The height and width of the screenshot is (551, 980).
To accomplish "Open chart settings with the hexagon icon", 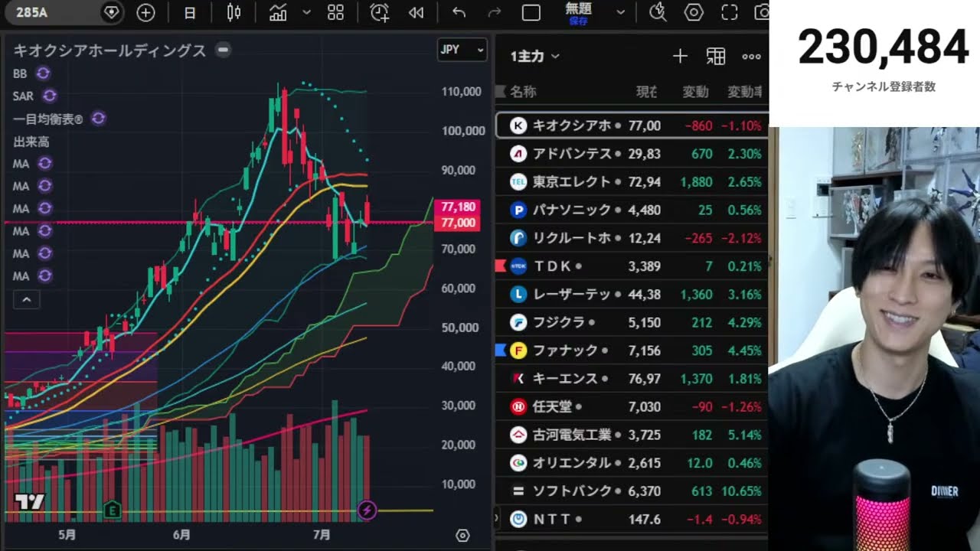I will 694,12.
